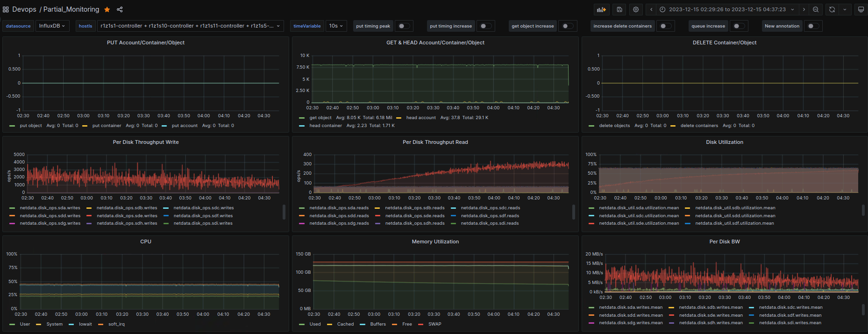Viewport: 868px width, 334px height.
Task: Zoom out the time range
Action: pos(816,9)
